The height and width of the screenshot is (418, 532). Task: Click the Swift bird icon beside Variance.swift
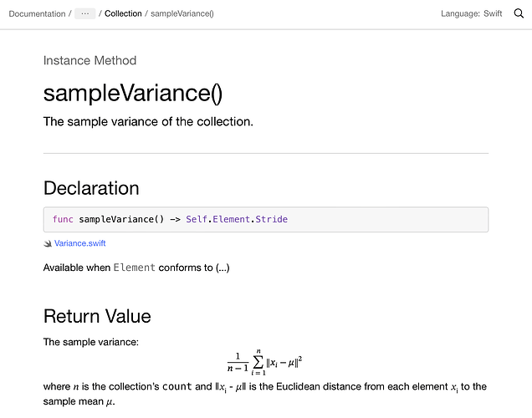coord(48,243)
